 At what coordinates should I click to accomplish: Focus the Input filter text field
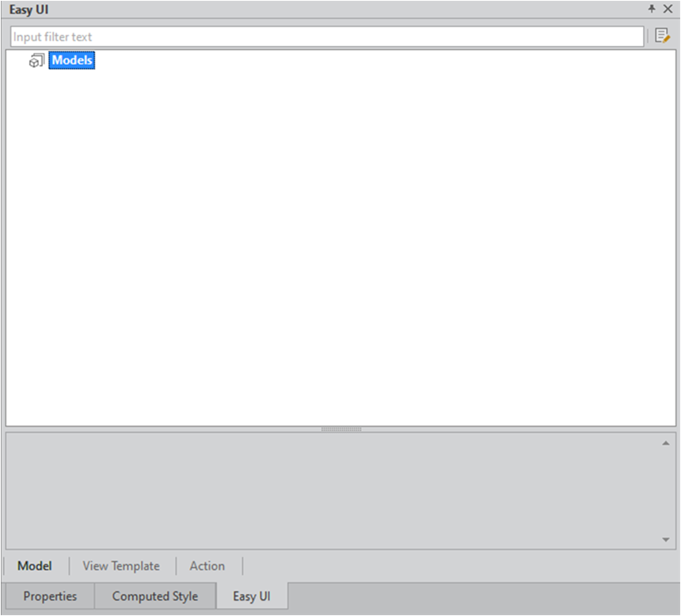click(326, 36)
